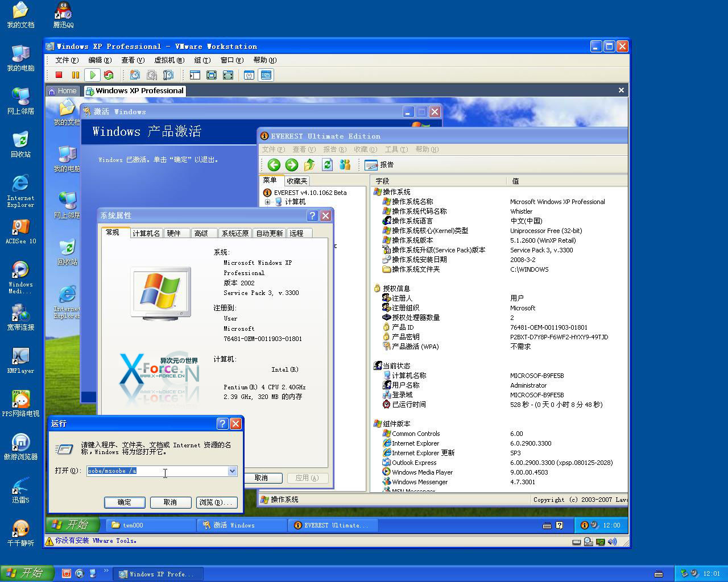The height and width of the screenshot is (582, 728).
Task: Open the EVEREST Report (报告) button
Action: [x=379, y=165]
